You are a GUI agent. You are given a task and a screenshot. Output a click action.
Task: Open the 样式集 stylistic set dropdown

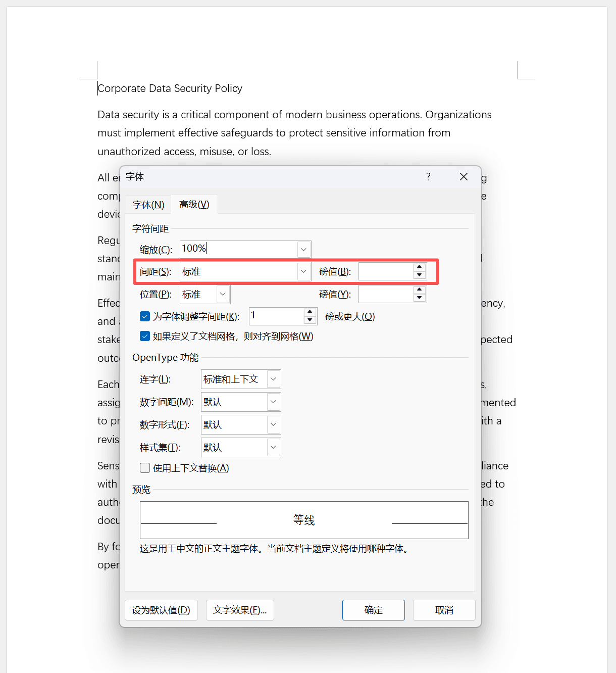[273, 447]
